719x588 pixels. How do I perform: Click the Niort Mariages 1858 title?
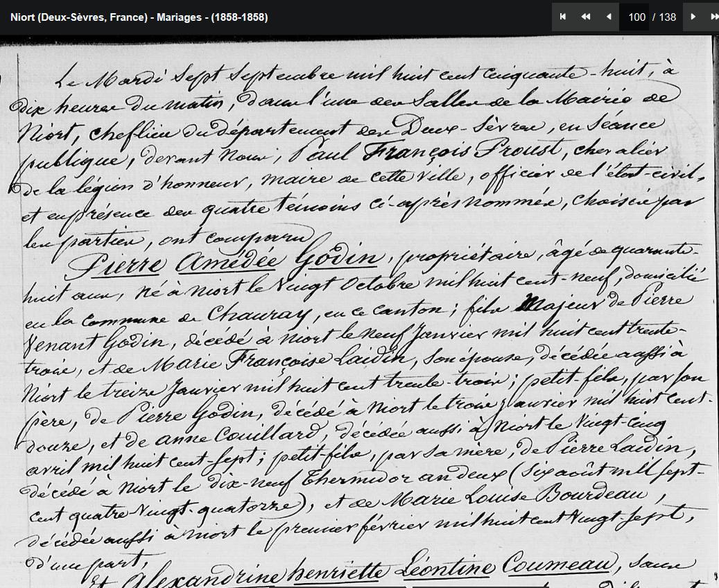pos(139,17)
